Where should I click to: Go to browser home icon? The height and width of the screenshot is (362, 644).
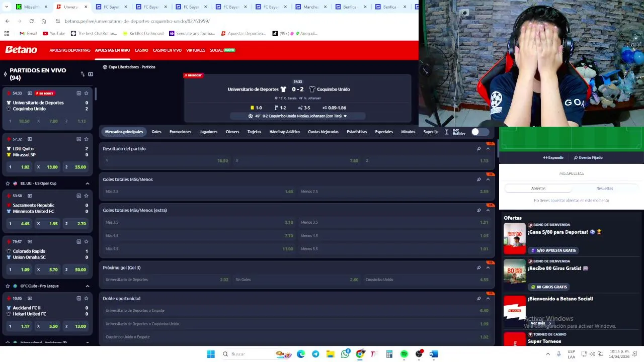click(x=44, y=21)
